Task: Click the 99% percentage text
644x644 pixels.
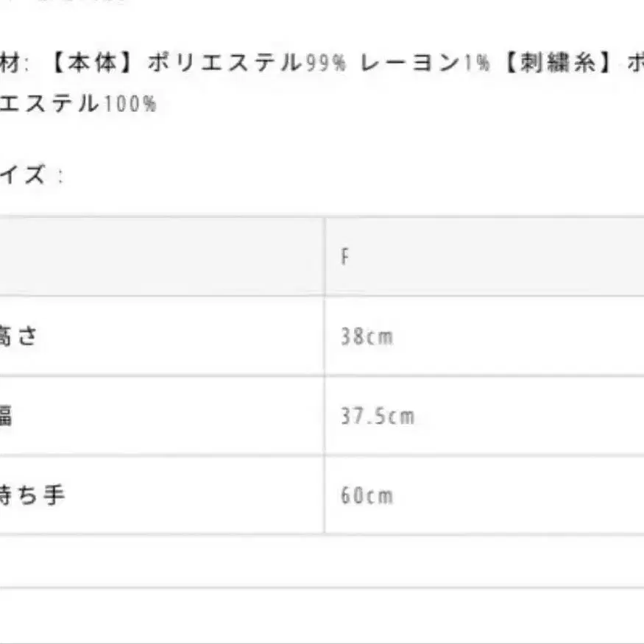Action: 326,64
